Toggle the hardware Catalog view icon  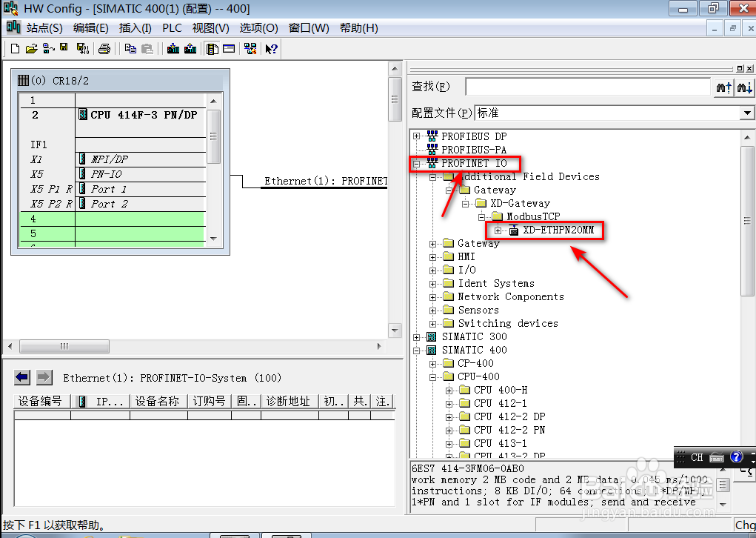(213, 49)
